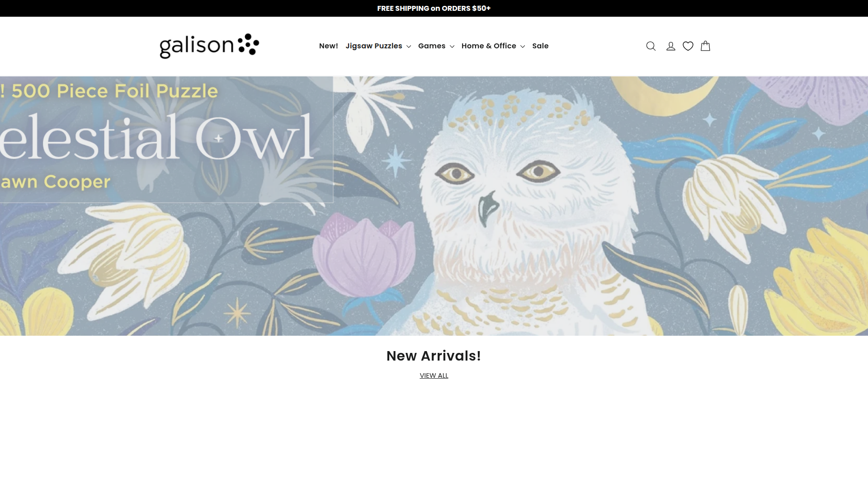Go to the New! menu item
Screen dimensions: 868x488
[x=329, y=46]
